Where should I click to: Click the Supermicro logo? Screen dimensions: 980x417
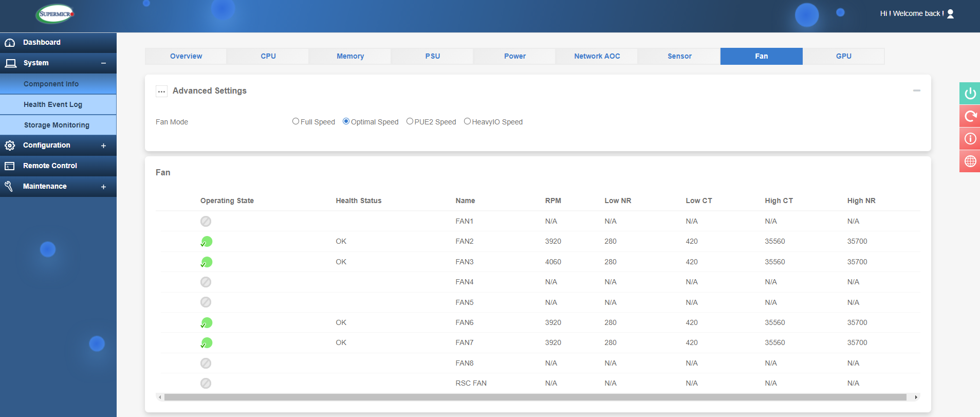click(55, 14)
